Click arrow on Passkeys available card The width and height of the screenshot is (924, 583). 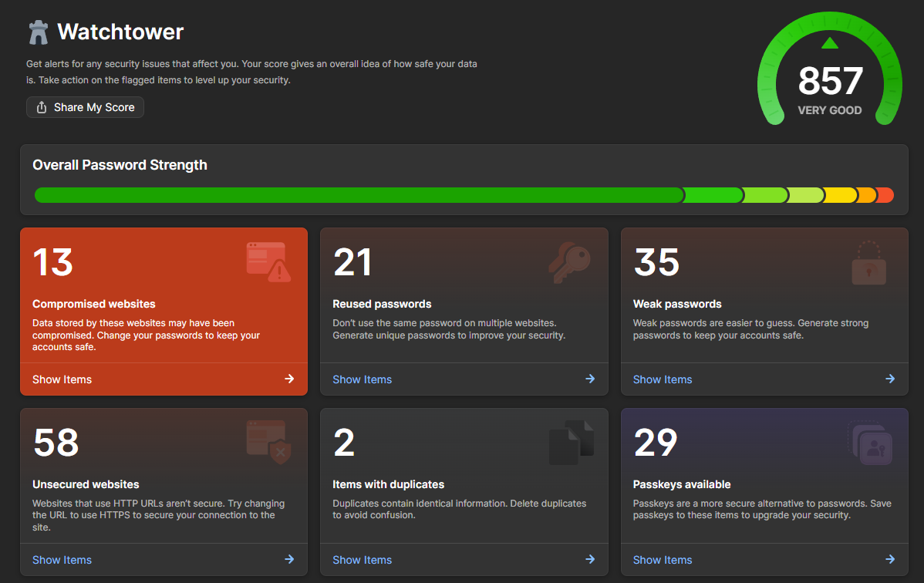pos(890,559)
